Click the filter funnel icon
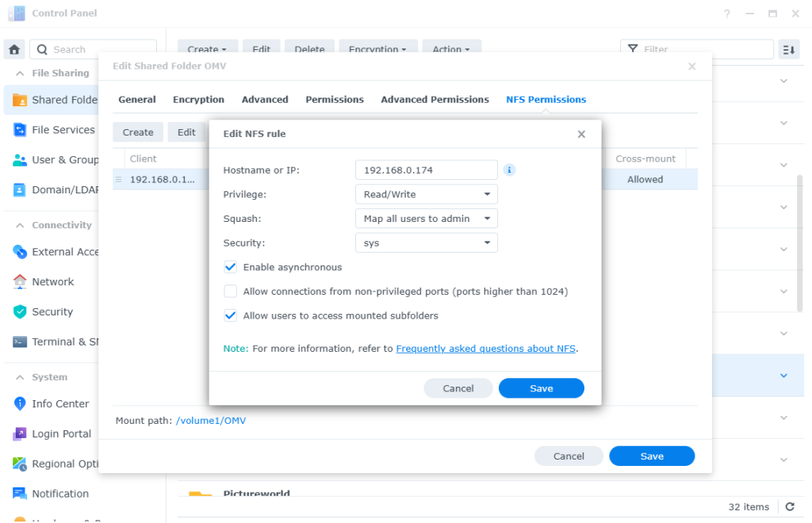The height and width of the screenshot is (523, 812). pyautogui.click(x=633, y=49)
